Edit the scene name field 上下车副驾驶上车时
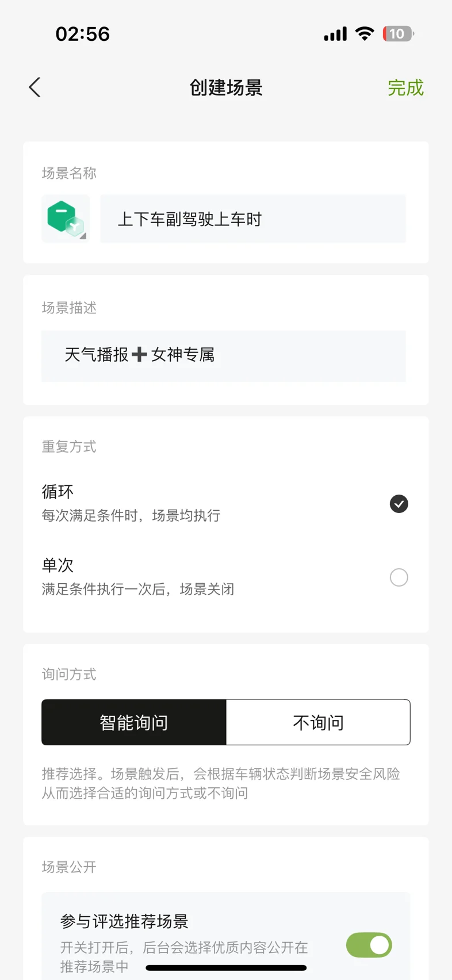Screen dimensions: 452x980 pyautogui.click(x=253, y=219)
